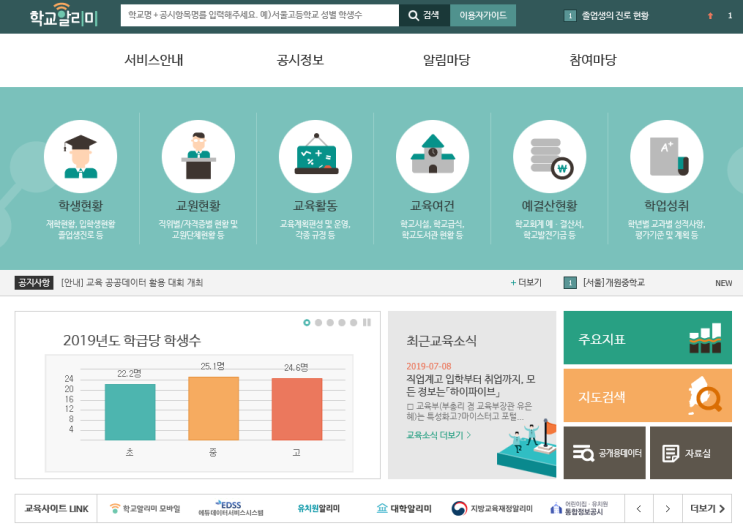
Task: Open the 주요지표 green tile
Action: pos(647,337)
